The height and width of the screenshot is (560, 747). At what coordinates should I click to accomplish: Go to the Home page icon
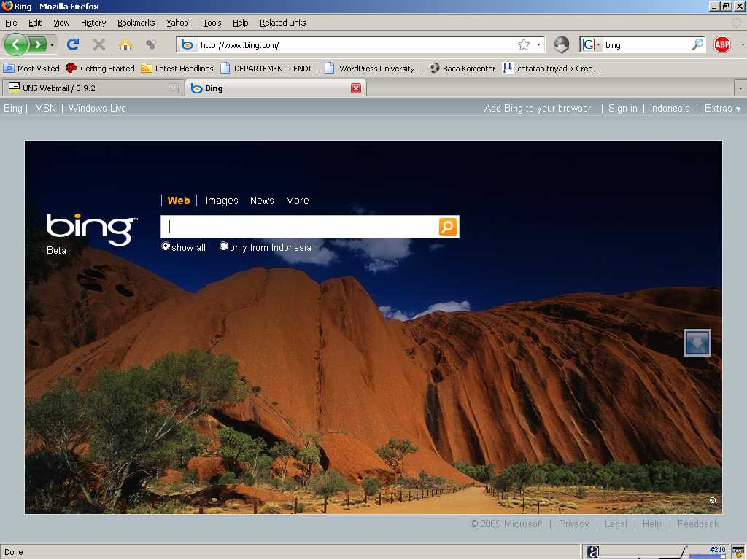point(125,44)
